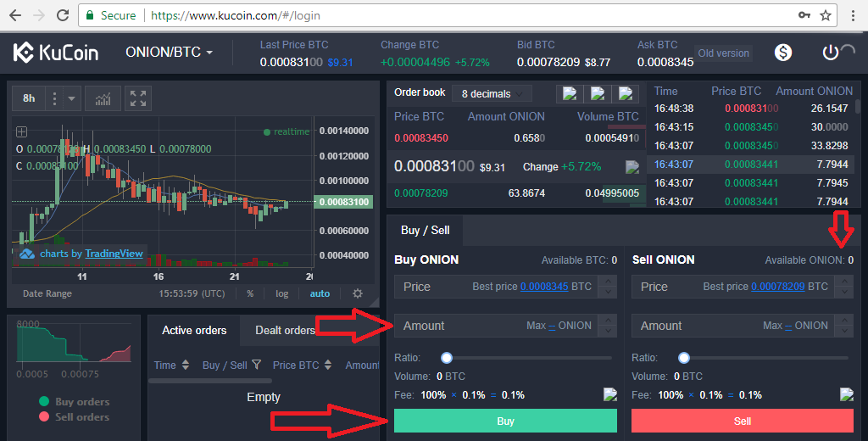The image size is (868, 441).
Task: Switch to Active orders tab
Action: tap(194, 330)
